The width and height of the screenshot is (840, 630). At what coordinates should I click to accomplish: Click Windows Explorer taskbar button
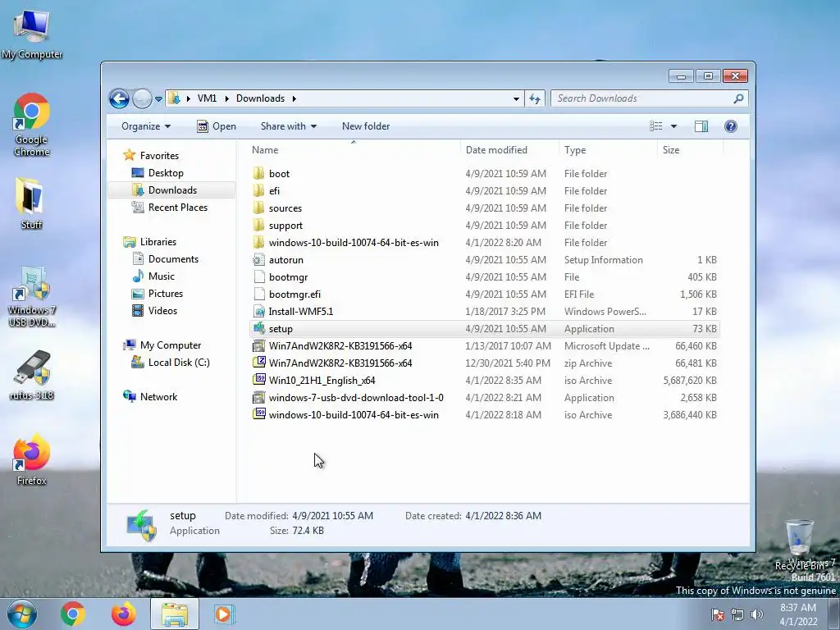tap(175, 614)
